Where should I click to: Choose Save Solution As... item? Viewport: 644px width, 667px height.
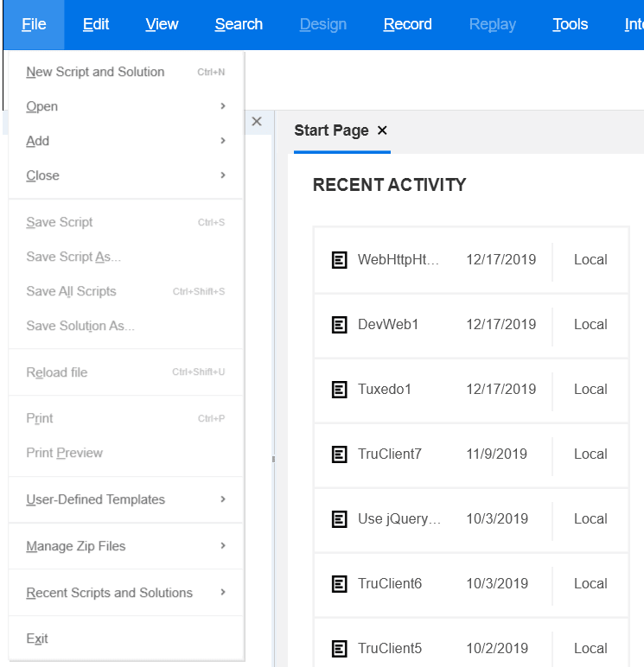point(126,326)
